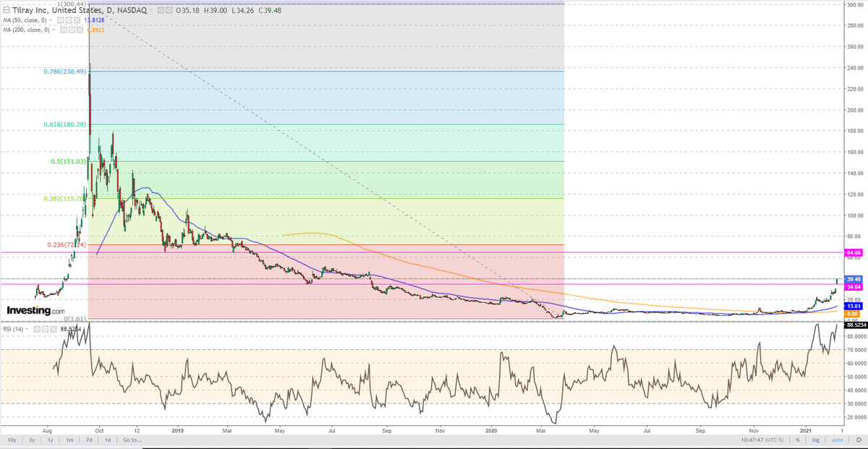The image size is (868, 449).
Task: Open the RSI (14) dropdown arrow
Action: [27, 329]
